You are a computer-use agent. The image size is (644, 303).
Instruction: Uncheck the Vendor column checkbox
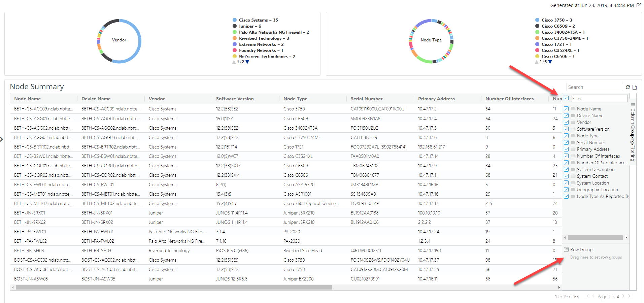point(566,123)
